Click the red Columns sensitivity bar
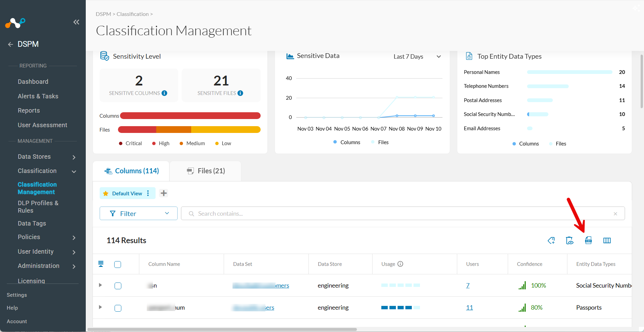This screenshot has height=332, width=644. click(x=190, y=116)
